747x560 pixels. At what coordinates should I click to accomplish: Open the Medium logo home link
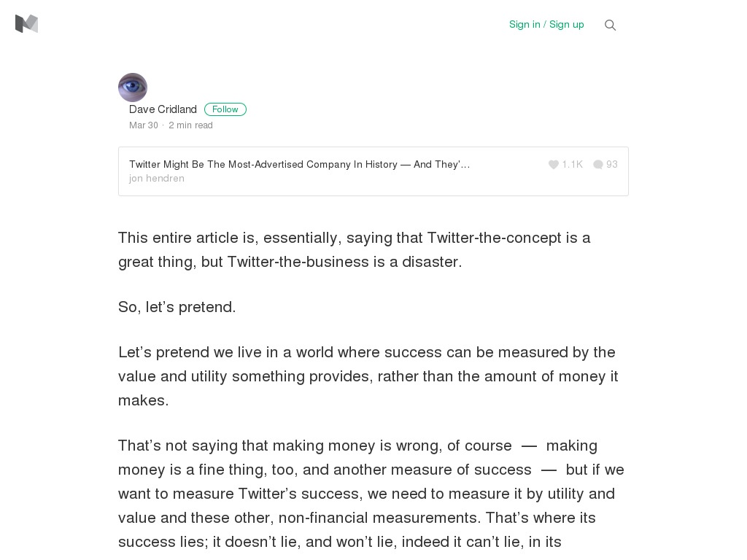click(x=27, y=24)
